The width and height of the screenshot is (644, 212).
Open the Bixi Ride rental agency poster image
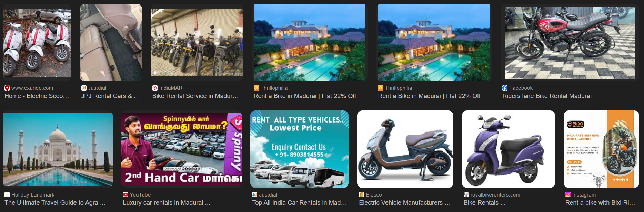(x=601, y=149)
